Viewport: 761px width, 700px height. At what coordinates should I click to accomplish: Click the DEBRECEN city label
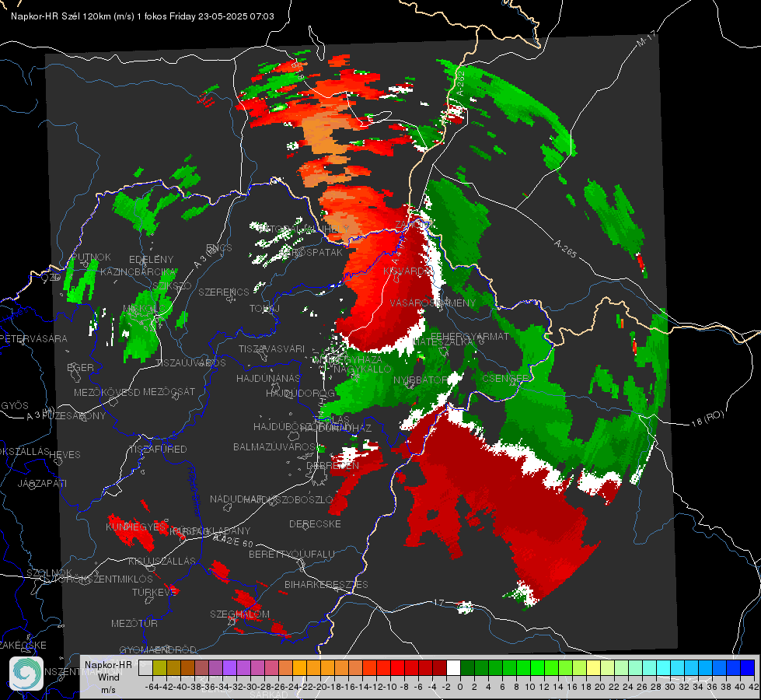pos(333,465)
